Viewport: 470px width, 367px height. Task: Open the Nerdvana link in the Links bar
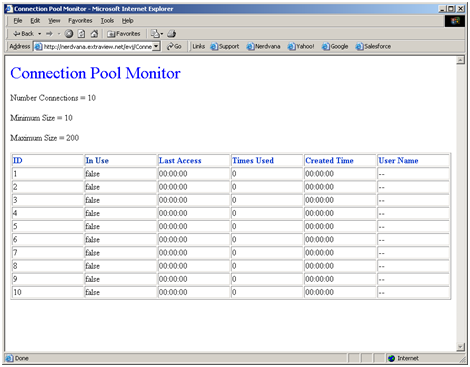[x=263, y=46]
